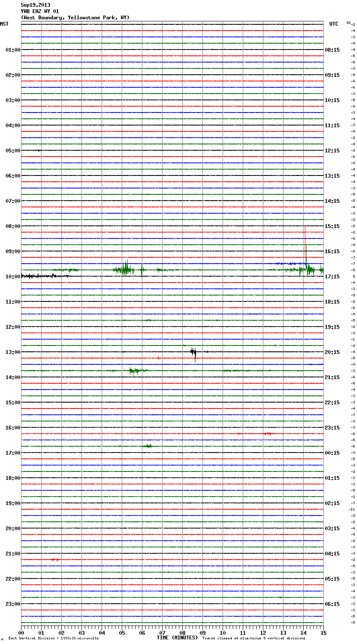Click the 08 minute tick label on the x-axis
Screen dimensions: 357x644
(182, 633)
